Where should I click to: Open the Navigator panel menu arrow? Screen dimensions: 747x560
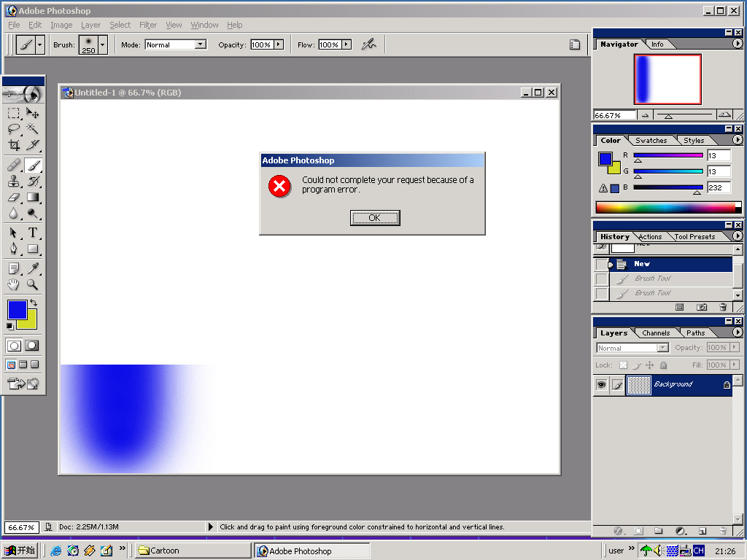pyautogui.click(x=737, y=44)
